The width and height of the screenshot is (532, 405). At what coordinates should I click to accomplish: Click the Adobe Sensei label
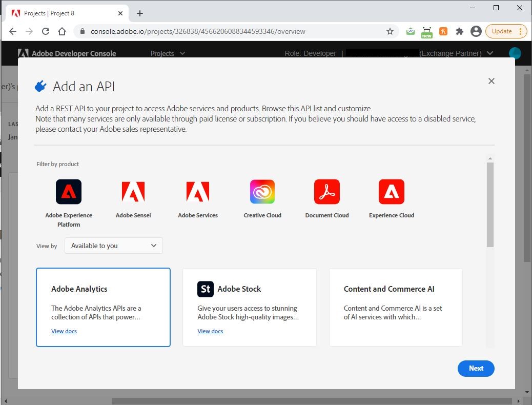[x=133, y=215]
